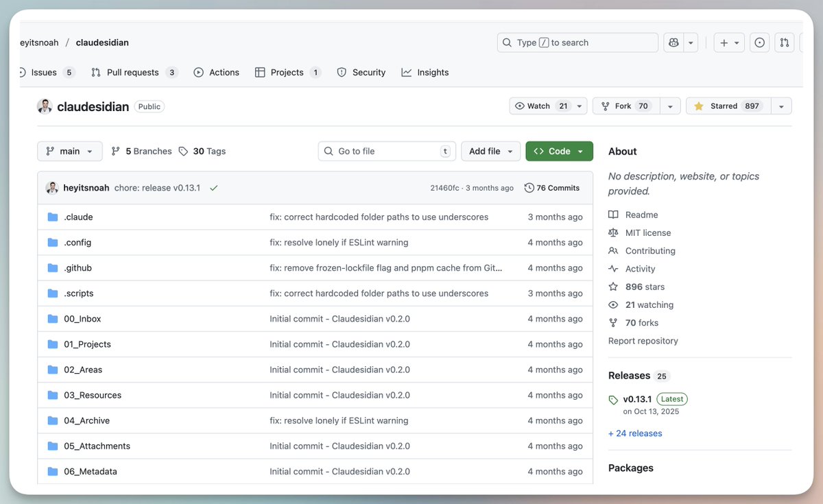The height and width of the screenshot is (504, 823).
Task: Open the .scripts folder
Action: pyautogui.click(x=79, y=293)
